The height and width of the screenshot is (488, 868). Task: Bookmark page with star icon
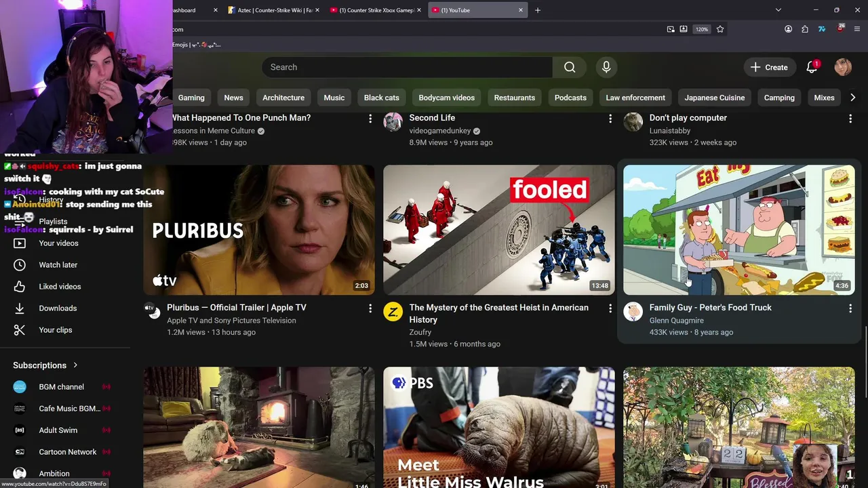(x=720, y=29)
